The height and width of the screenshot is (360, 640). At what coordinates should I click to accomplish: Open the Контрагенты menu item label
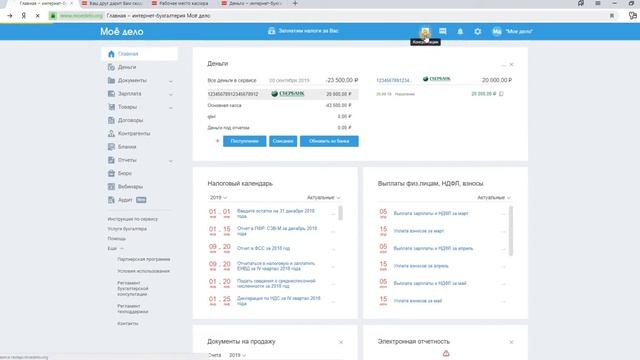(x=134, y=133)
